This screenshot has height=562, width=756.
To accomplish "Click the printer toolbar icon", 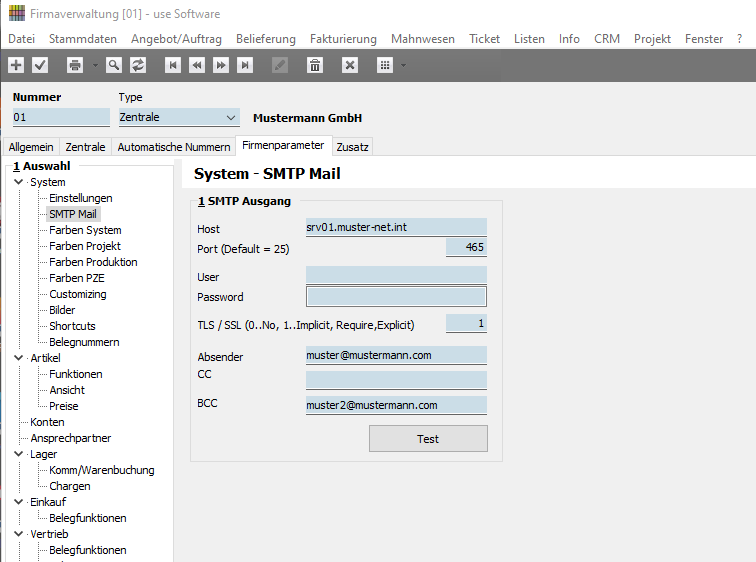I will coord(75,65).
